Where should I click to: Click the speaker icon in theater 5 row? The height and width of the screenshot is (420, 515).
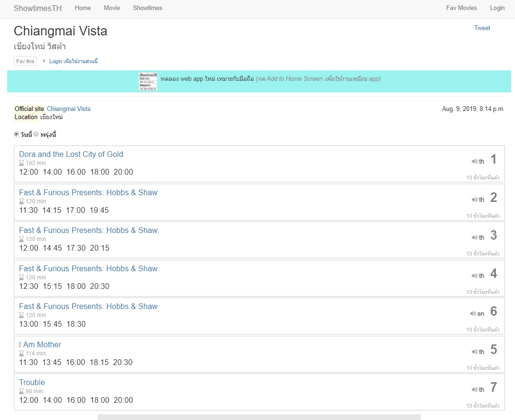(x=475, y=352)
